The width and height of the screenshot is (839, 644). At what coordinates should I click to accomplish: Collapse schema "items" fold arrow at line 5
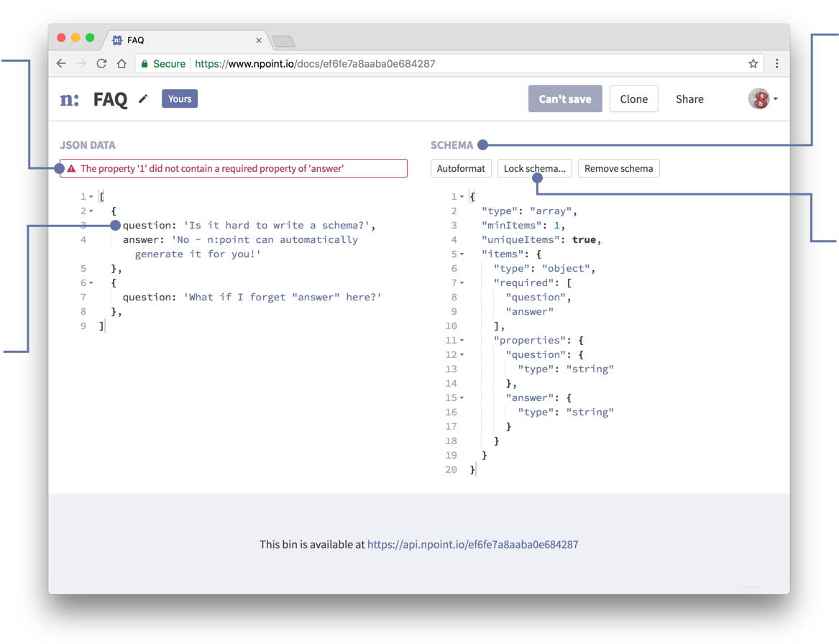point(462,254)
